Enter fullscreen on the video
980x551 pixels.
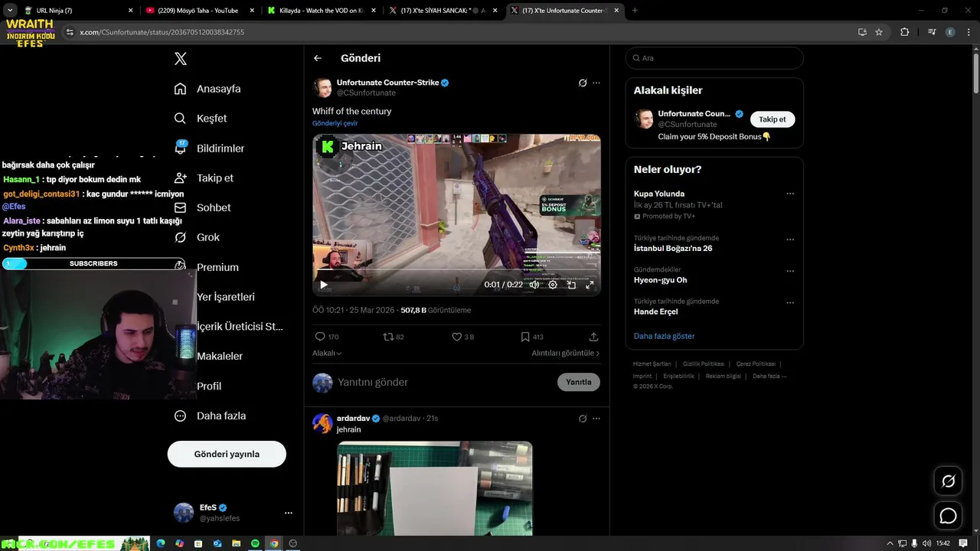pos(590,285)
